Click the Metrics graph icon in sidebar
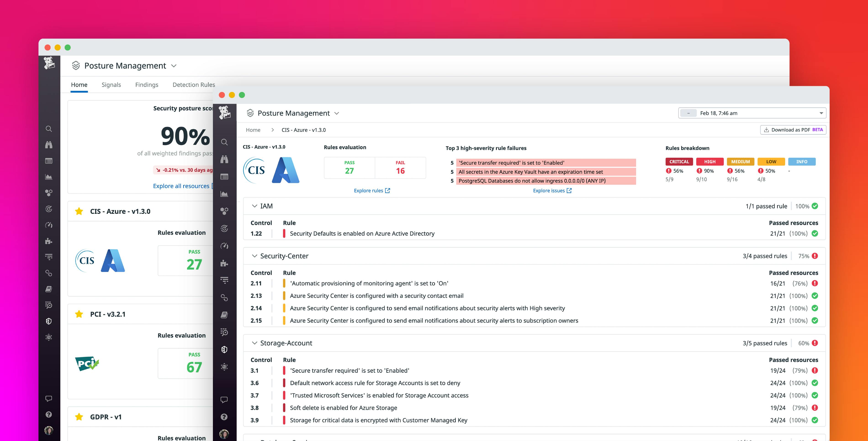This screenshot has width=868, height=441. [224, 194]
